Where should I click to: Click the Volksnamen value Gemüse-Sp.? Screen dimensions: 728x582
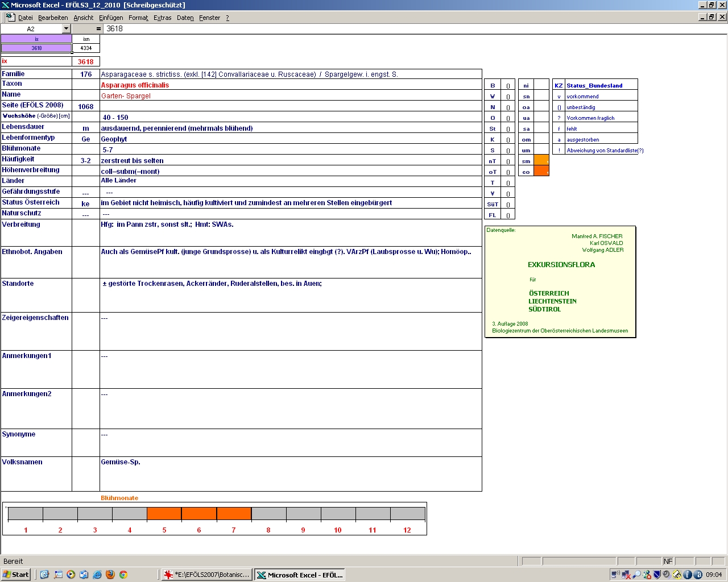pyautogui.click(x=121, y=462)
